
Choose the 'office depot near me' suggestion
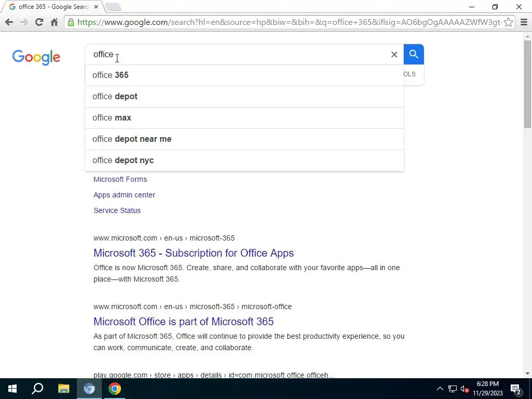pos(244,139)
